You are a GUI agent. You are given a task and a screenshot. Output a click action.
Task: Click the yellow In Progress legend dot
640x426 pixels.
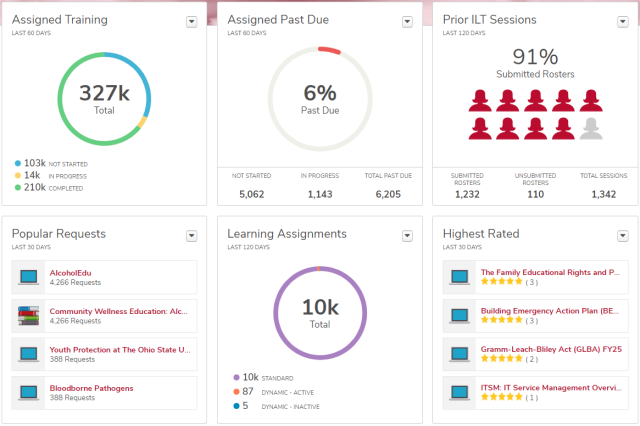tap(18, 175)
